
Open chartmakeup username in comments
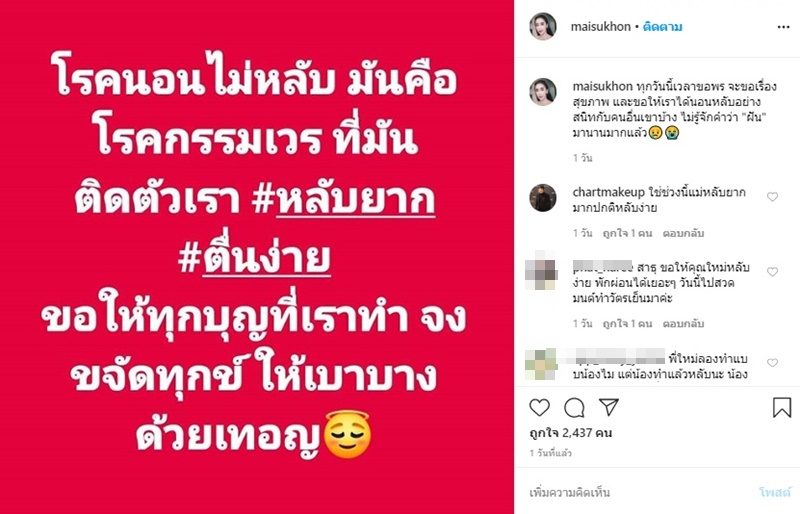[x=609, y=192]
